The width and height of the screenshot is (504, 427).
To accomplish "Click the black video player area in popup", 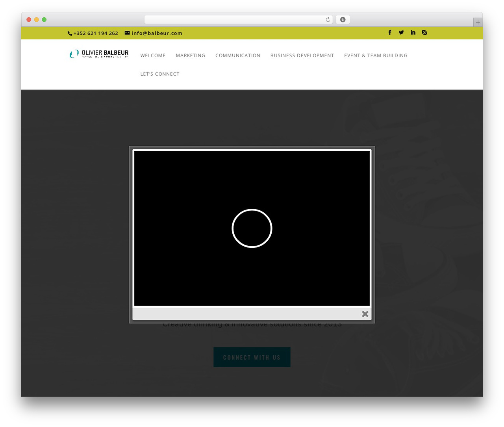I will [x=252, y=228].
